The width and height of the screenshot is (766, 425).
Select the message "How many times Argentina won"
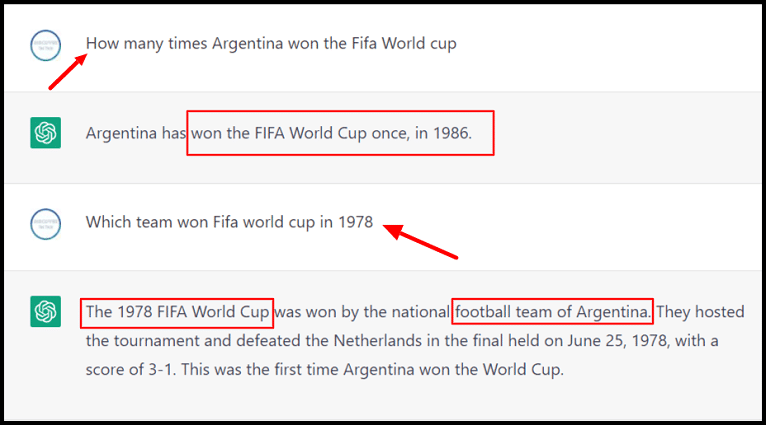point(271,43)
